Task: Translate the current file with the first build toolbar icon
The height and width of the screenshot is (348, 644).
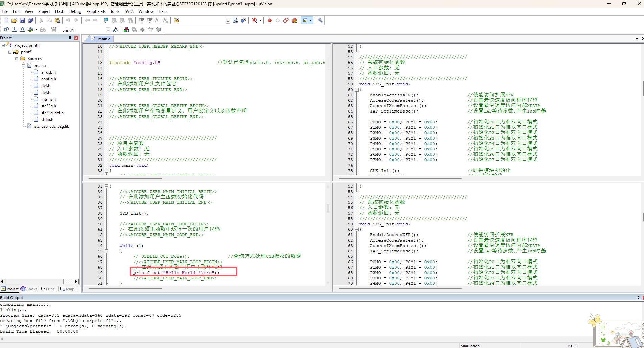Action: [6, 30]
